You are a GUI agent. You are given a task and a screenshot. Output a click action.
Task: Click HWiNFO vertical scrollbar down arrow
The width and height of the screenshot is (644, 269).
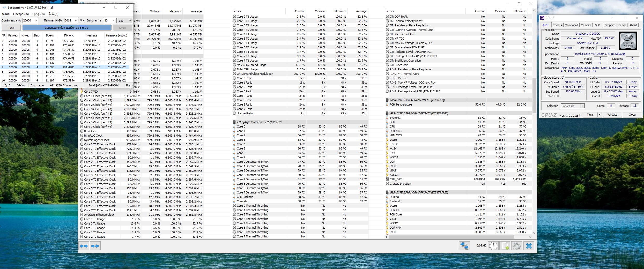pyautogui.click(x=534, y=233)
